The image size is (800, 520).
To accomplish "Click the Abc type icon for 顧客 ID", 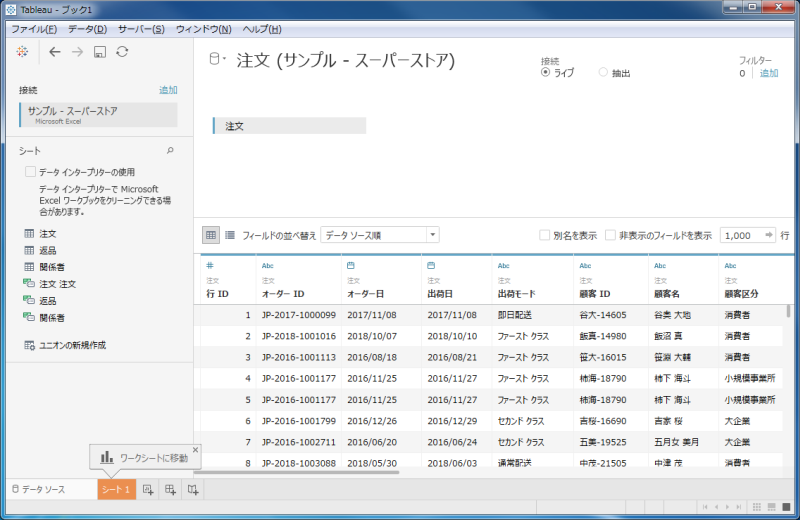I will point(585,266).
